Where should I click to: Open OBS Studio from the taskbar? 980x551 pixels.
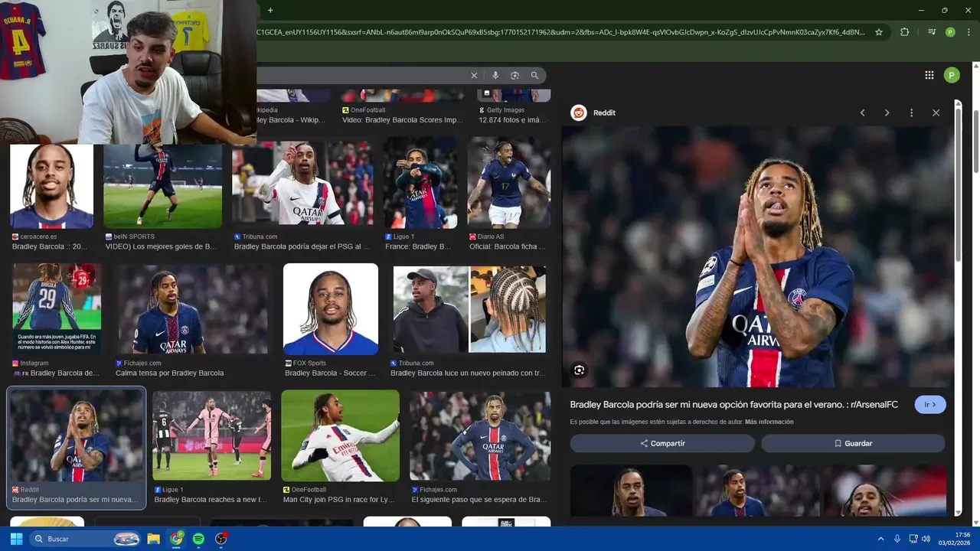pyautogui.click(x=221, y=539)
